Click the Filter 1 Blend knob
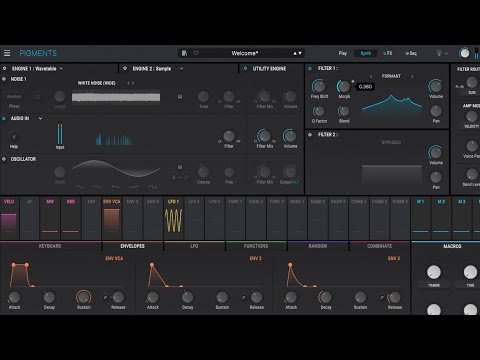Viewport: 480px width, 360px height. [344, 111]
